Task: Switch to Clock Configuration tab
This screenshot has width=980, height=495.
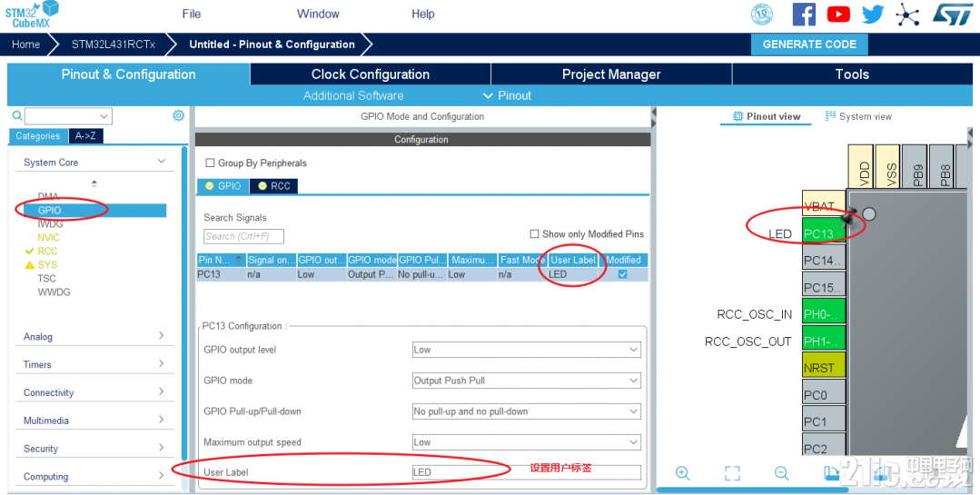Action: click(370, 74)
